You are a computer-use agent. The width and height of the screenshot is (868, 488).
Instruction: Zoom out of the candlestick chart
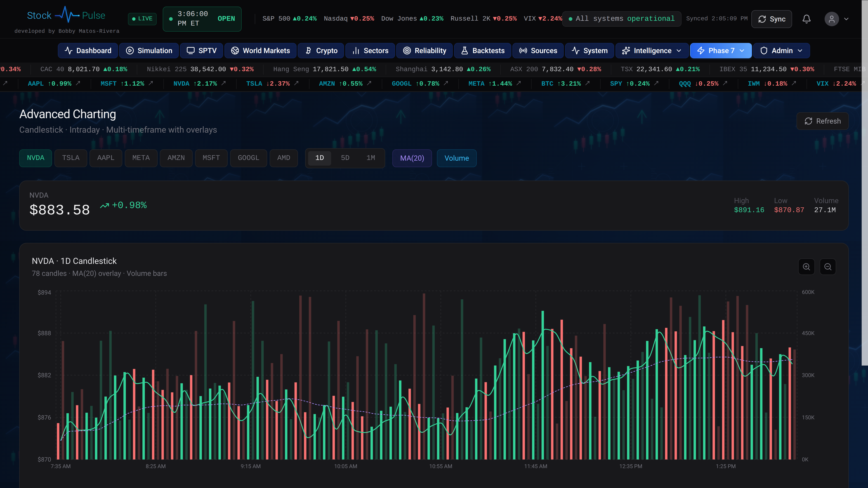coord(828,267)
